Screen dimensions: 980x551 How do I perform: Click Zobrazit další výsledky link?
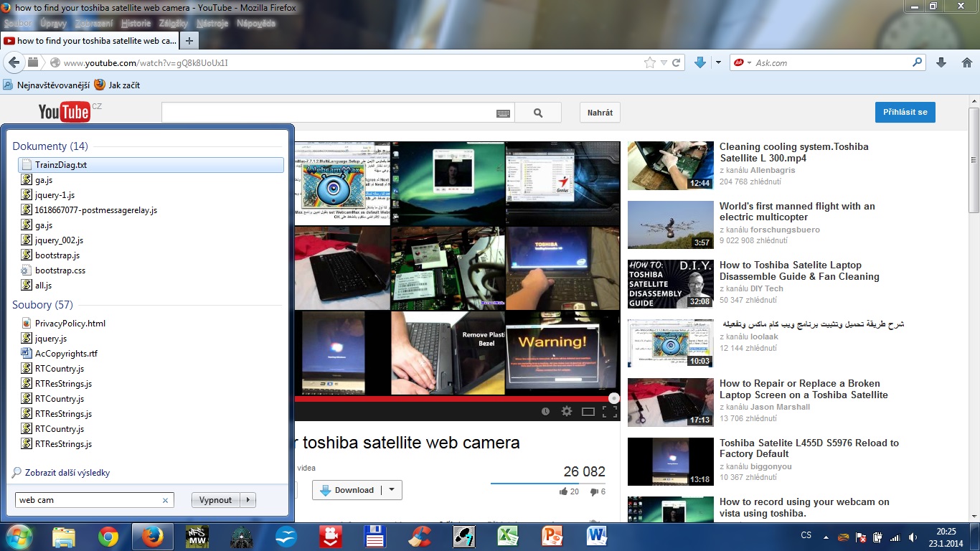coord(67,473)
